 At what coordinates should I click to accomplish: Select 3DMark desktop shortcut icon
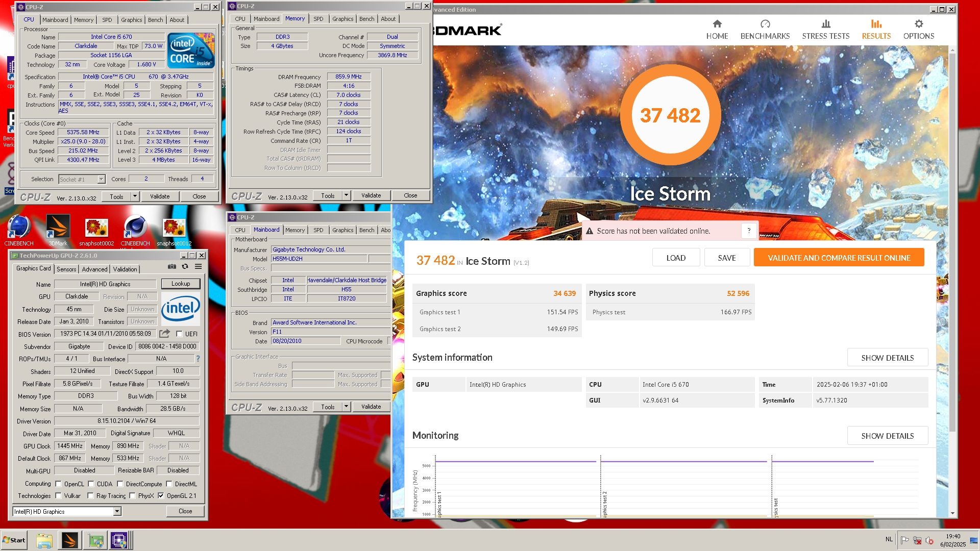coord(58,231)
